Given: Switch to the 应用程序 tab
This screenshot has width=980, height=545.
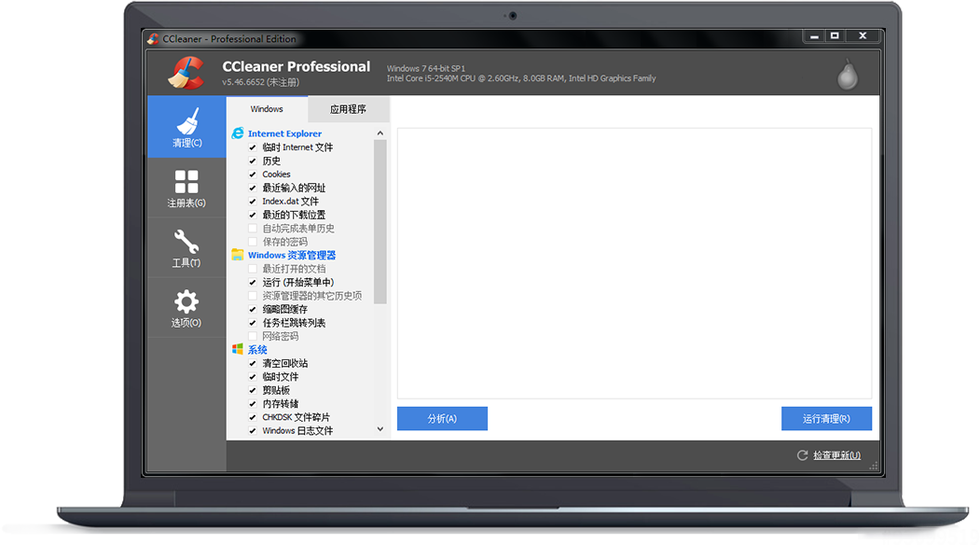Looking at the screenshot, I should (348, 109).
